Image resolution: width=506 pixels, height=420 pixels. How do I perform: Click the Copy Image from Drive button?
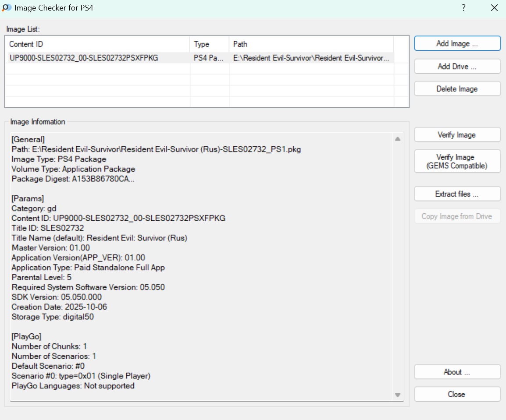click(457, 216)
